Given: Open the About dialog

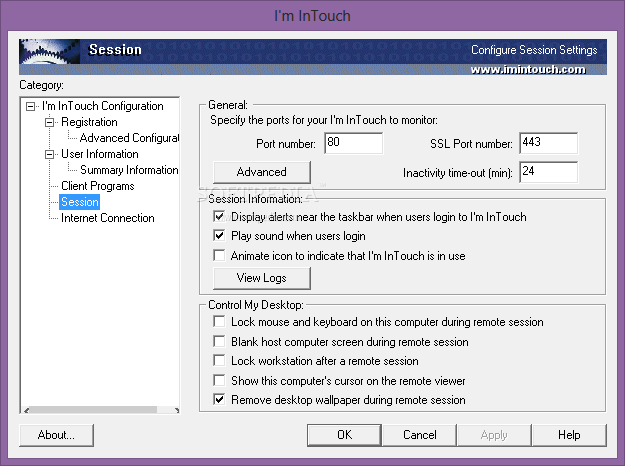Looking at the screenshot, I should [x=56, y=435].
